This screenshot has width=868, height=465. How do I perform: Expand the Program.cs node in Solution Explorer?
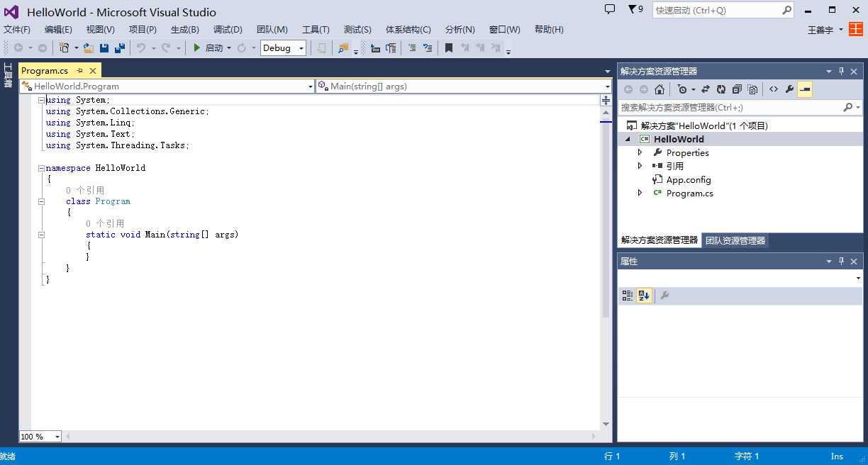[x=640, y=193]
